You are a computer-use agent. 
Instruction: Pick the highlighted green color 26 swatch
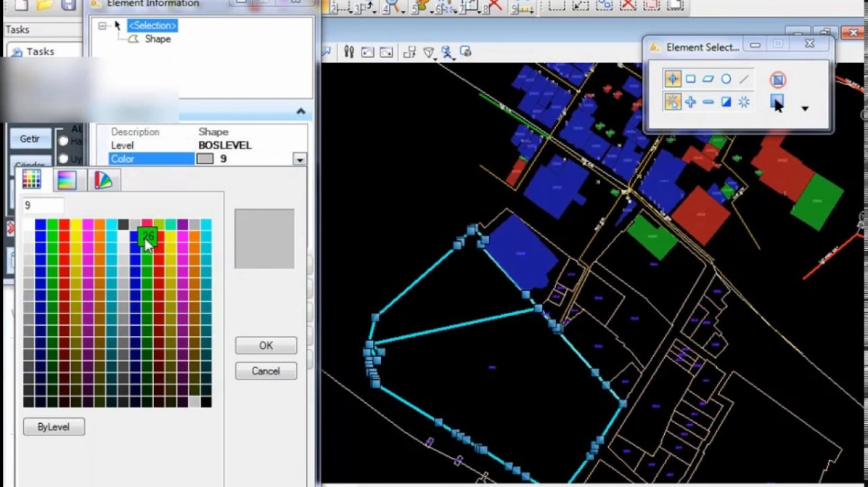pos(147,237)
